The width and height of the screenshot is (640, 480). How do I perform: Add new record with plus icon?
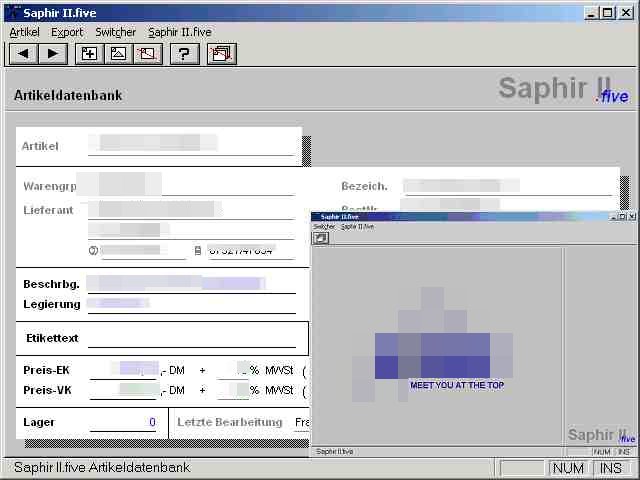pos(89,54)
